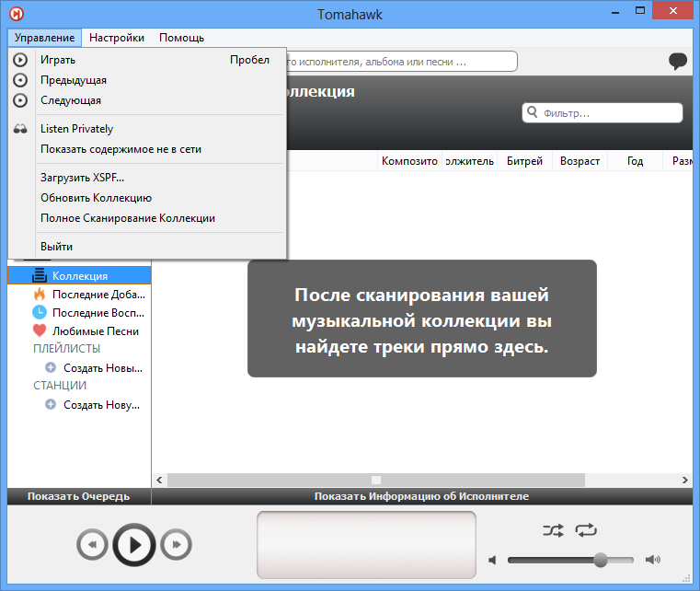Click the СТАНЦИИ section header
The image size is (700, 591).
(60, 386)
